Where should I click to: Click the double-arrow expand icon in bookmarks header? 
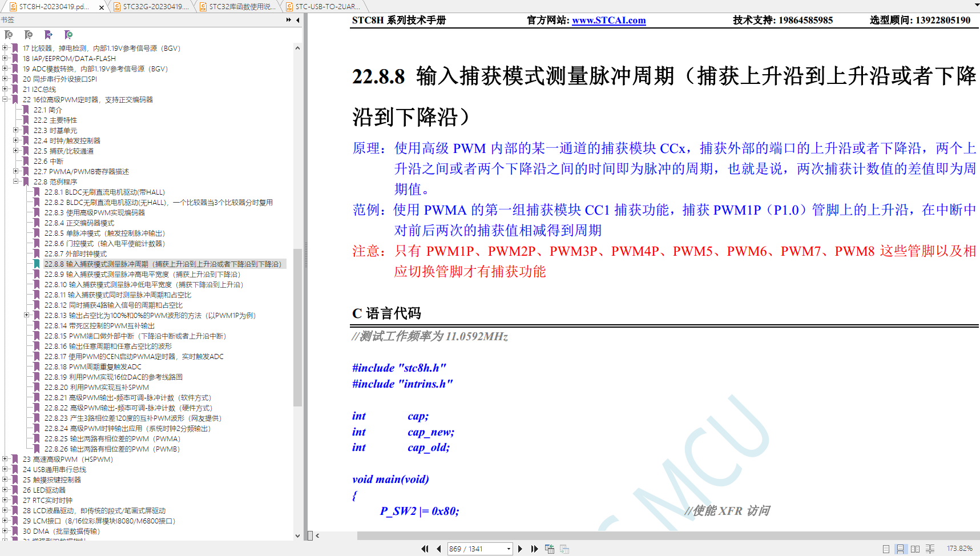(x=289, y=20)
